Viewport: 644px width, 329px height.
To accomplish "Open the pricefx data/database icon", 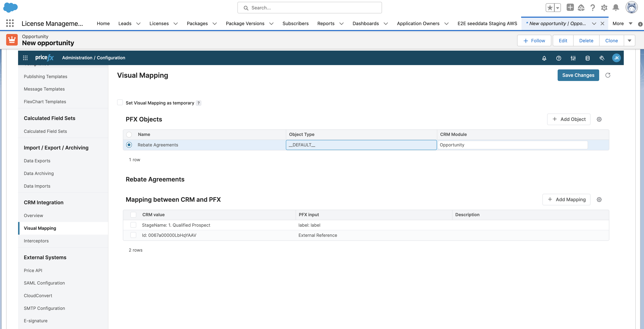I will pyautogui.click(x=588, y=58).
